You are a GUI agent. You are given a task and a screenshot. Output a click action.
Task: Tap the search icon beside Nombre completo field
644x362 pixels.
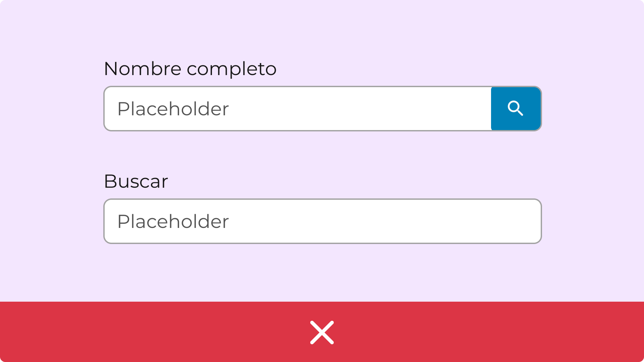coord(516,109)
